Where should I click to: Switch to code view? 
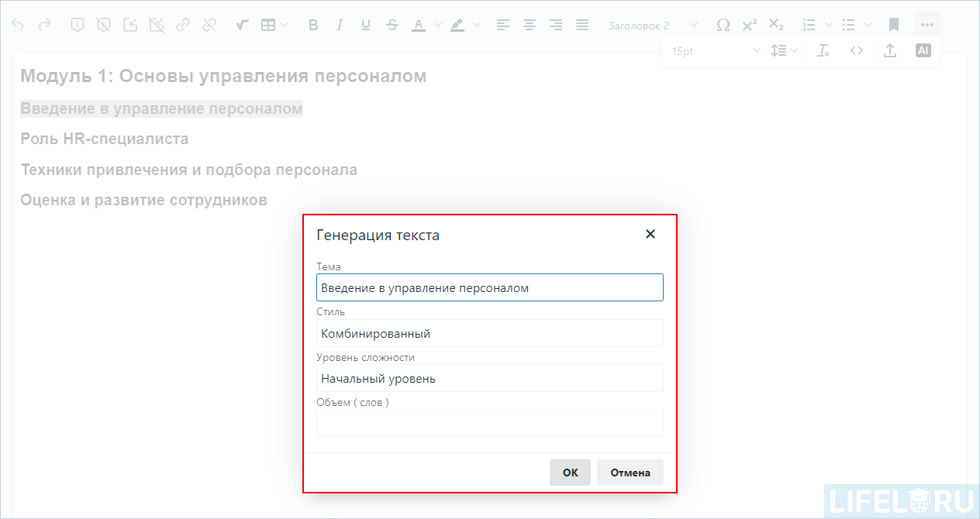[x=857, y=50]
